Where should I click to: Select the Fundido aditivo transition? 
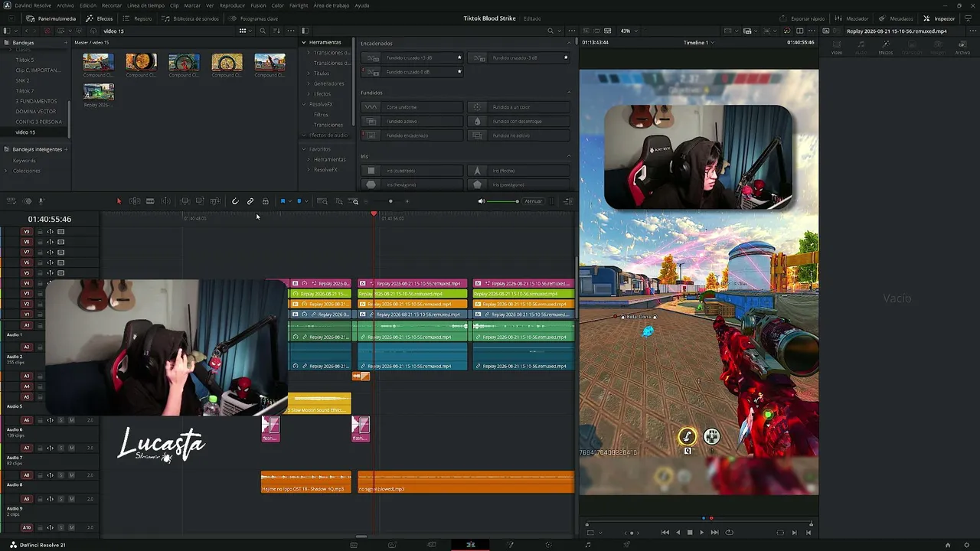pyautogui.click(x=413, y=121)
